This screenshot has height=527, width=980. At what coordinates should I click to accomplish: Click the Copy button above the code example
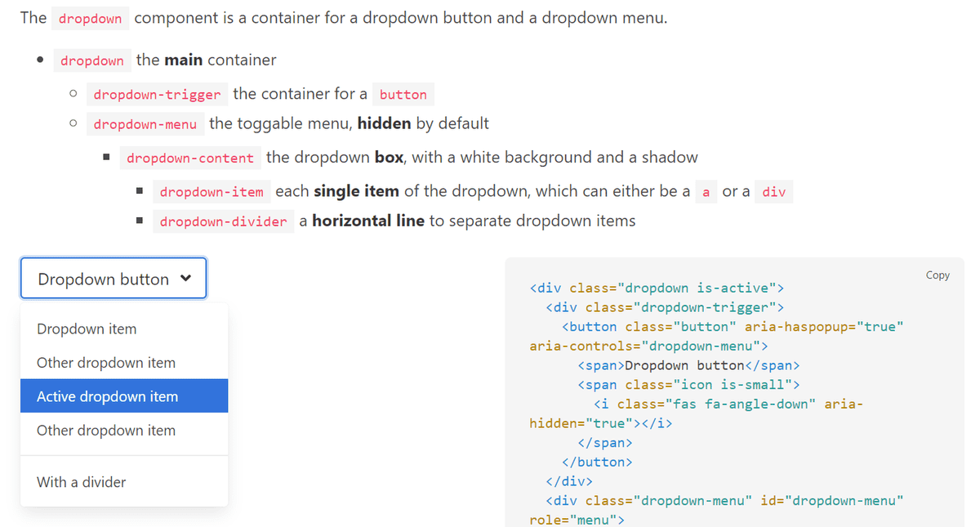[x=937, y=275]
